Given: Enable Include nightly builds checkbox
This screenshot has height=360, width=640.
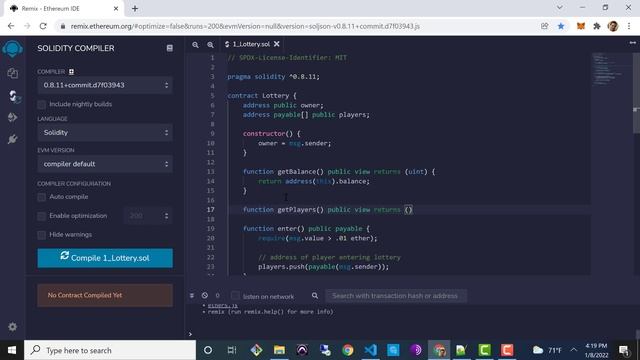Looking at the screenshot, I should 42,104.
